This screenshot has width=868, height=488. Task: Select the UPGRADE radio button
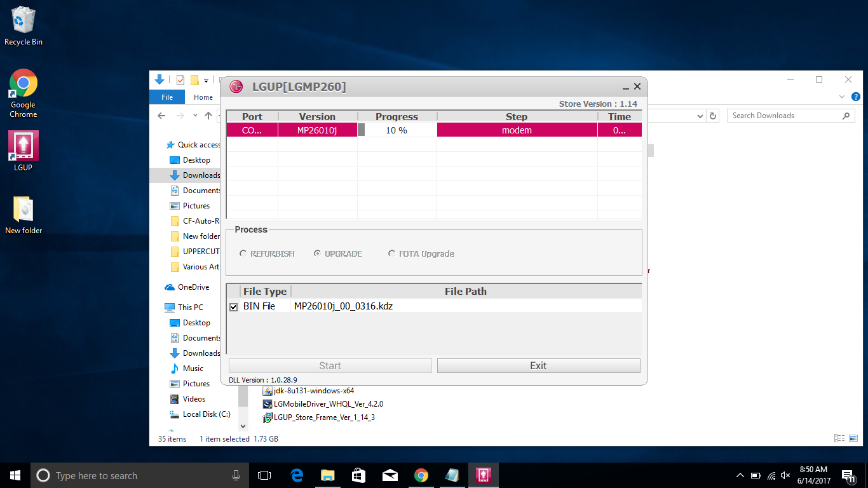[318, 254]
